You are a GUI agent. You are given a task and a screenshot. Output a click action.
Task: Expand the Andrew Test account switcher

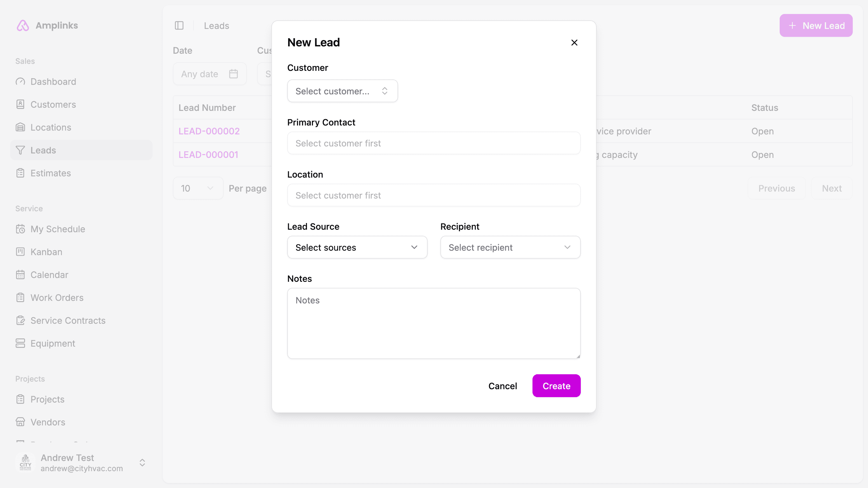tap(142, 462)
